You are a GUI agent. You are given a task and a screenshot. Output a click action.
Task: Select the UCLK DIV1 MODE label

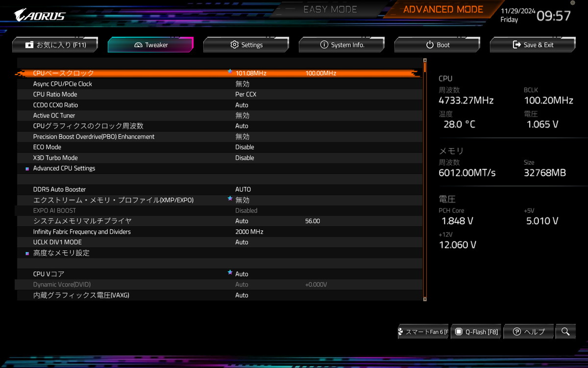57,242
